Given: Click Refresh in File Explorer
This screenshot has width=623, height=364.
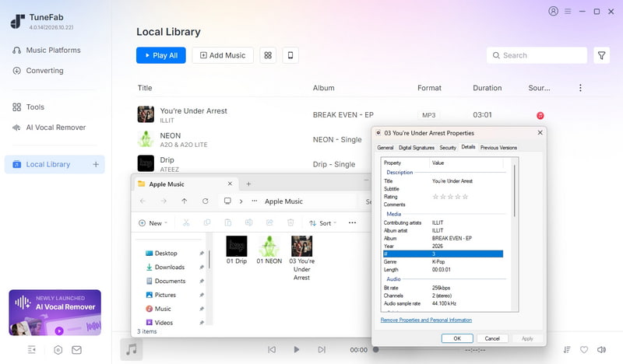Looking at the screenshot, I should pos(205,201).
